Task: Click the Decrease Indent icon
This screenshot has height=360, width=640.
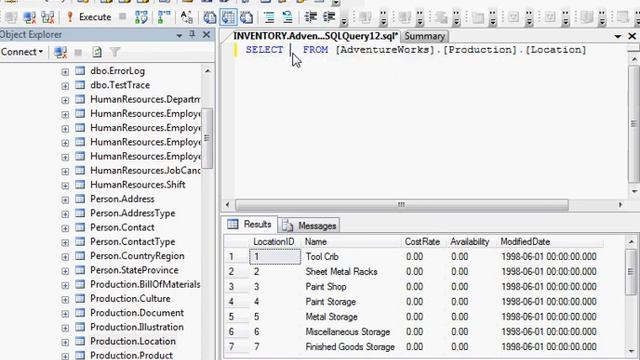Action: click(x=311, y=17)
